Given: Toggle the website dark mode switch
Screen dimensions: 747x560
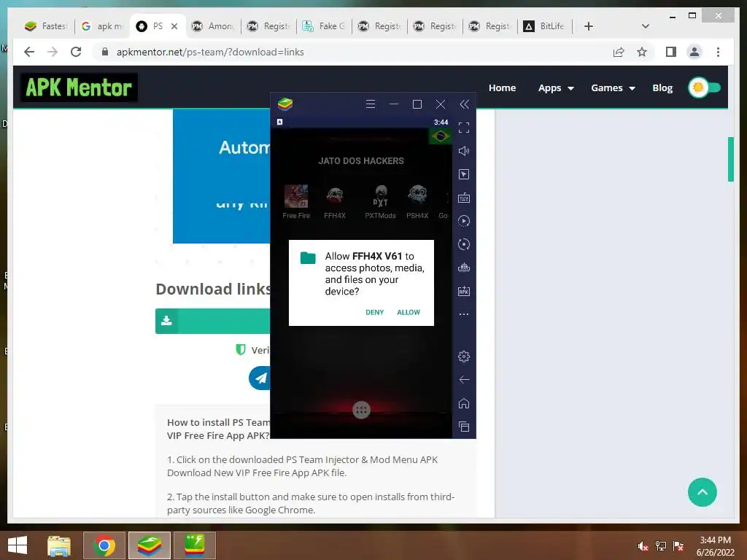Looking at the screenshot, I should [x=705, y=87].
